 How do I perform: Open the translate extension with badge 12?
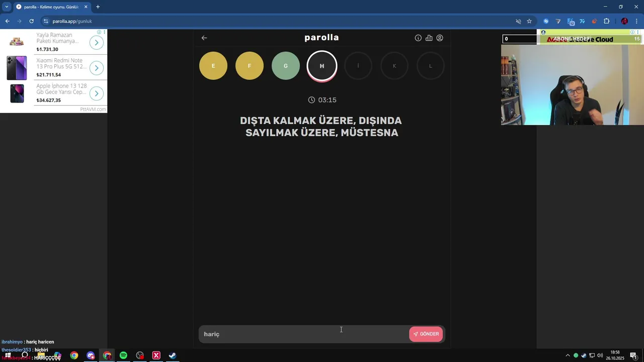pyautogui.click(x=571, y=21)
